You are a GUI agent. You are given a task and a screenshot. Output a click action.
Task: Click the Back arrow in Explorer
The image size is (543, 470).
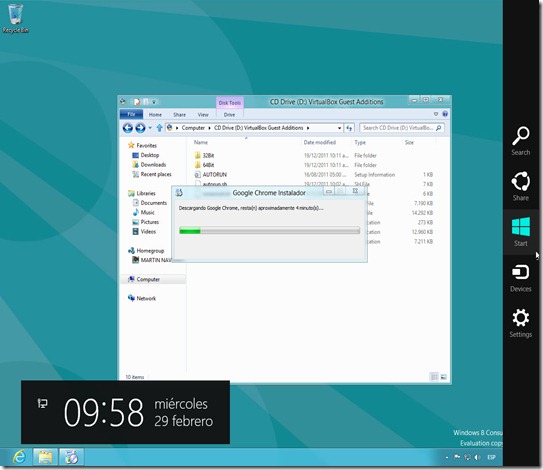(x=127, y=128)
